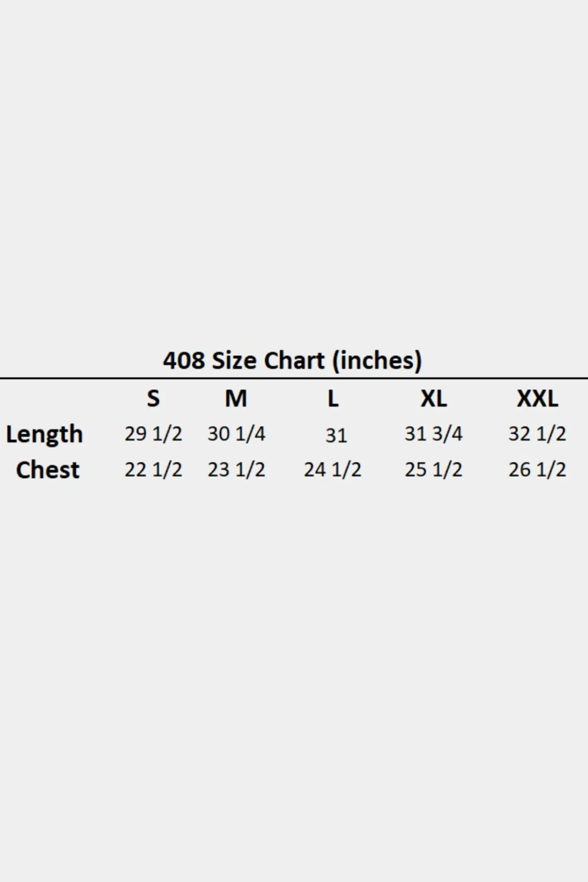Click the 32 1/2 length value
The image size is (588, 882).
[537, 434]
